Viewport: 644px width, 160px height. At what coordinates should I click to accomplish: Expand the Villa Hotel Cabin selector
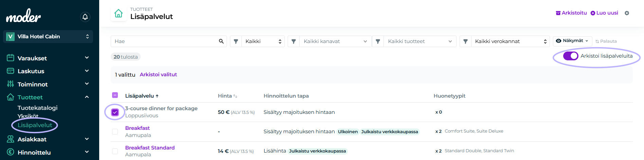point(48,37)
